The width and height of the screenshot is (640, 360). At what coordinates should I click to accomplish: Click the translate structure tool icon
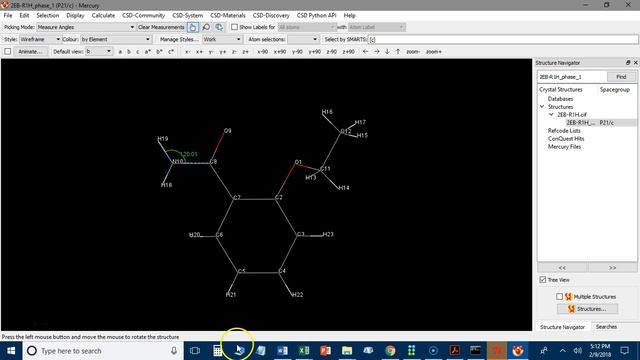(219, 27)
